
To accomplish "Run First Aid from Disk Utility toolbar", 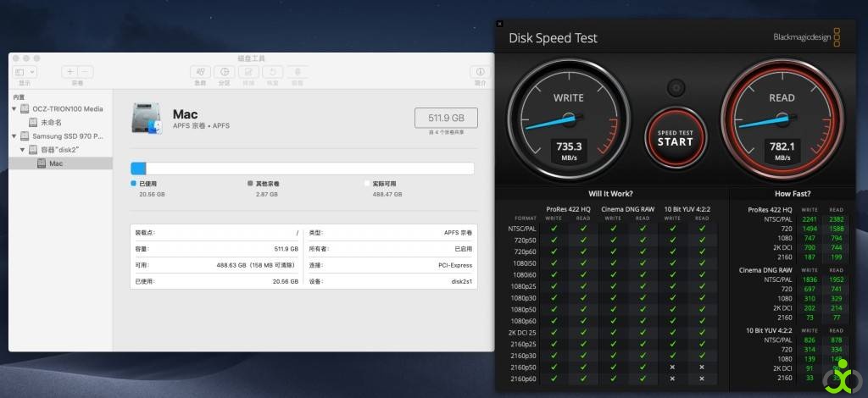I will point(200,72).
